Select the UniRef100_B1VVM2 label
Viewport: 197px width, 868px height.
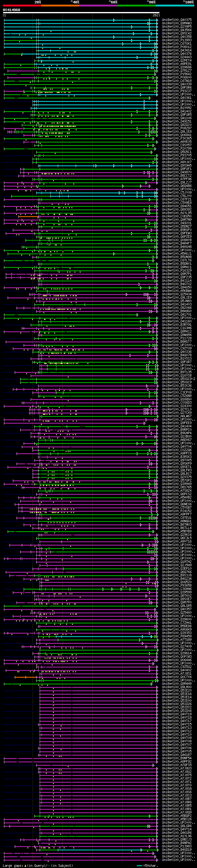[x=177, y=108]
